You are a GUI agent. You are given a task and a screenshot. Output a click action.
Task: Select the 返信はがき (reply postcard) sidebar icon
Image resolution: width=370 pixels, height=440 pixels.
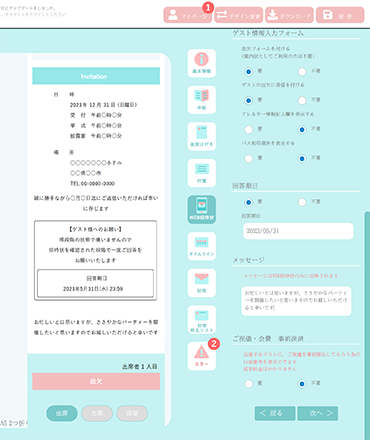(x=202, y=137)
